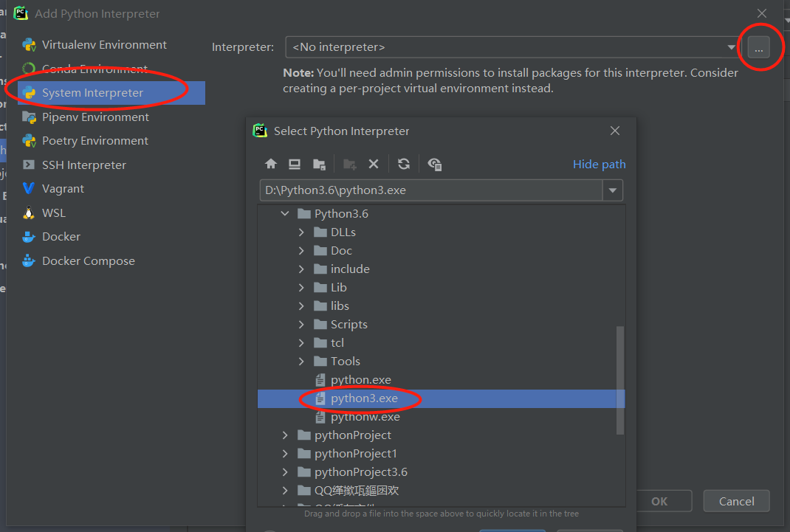Select python.exe file
Screen dimensions: 790x532
coord(360,380)
